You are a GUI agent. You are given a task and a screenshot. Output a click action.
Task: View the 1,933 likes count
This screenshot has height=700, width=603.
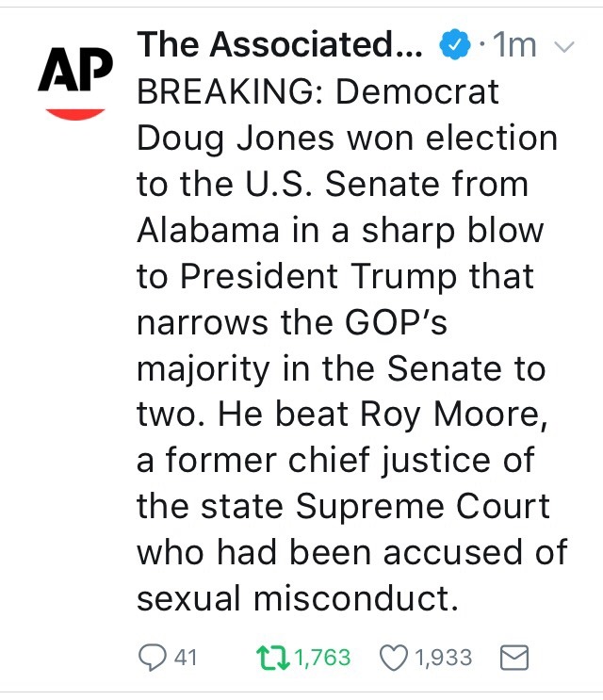[x=443, y=658]
